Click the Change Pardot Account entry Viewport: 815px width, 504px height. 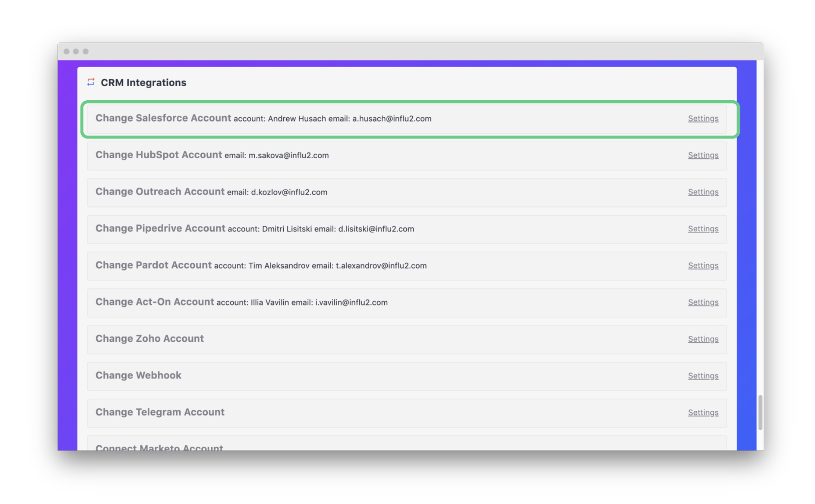click(x=261, y=265)
